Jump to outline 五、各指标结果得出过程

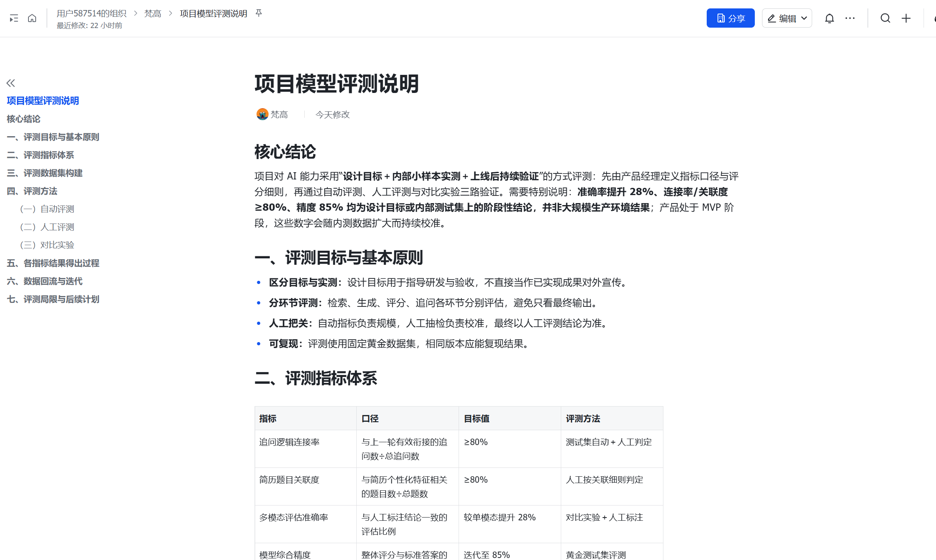point(53,263)
